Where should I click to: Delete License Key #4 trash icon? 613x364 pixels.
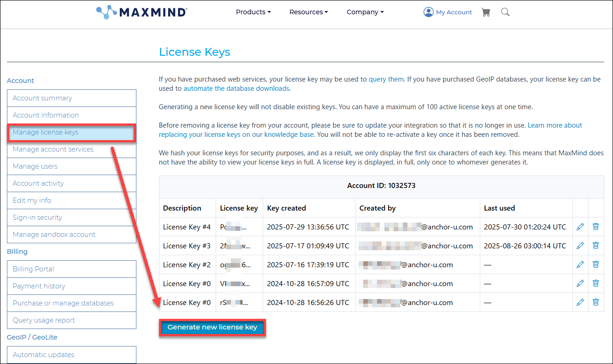tap(595, 227)
